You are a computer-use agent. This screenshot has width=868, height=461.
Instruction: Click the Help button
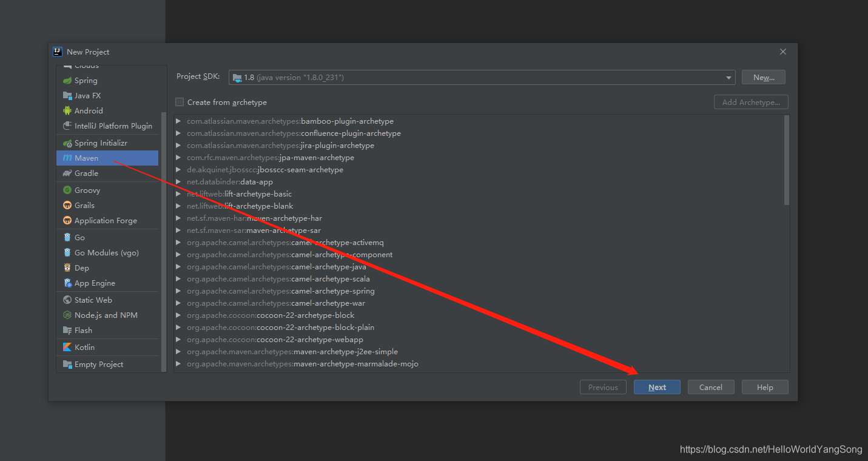(x=765, y=387)
